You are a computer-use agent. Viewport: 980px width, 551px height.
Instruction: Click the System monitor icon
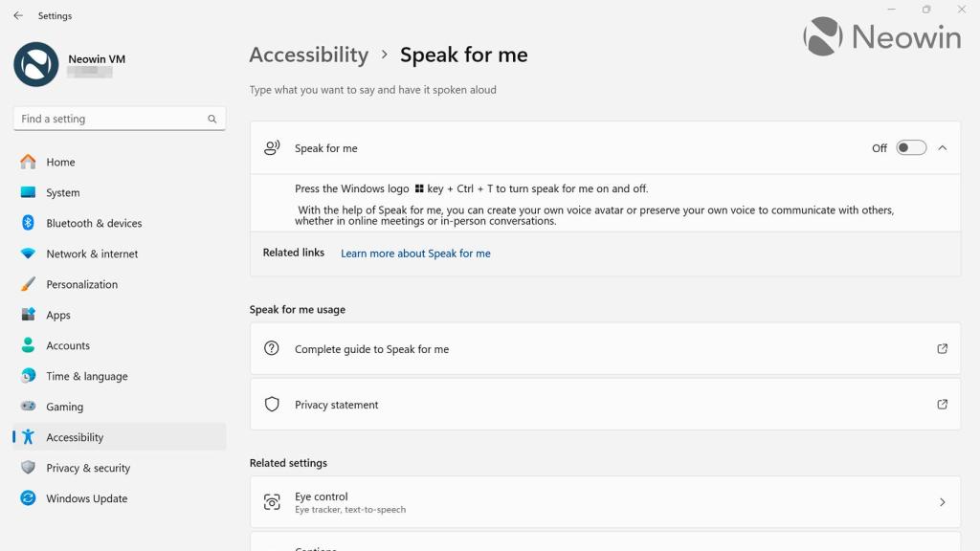[x=28, y=192]
